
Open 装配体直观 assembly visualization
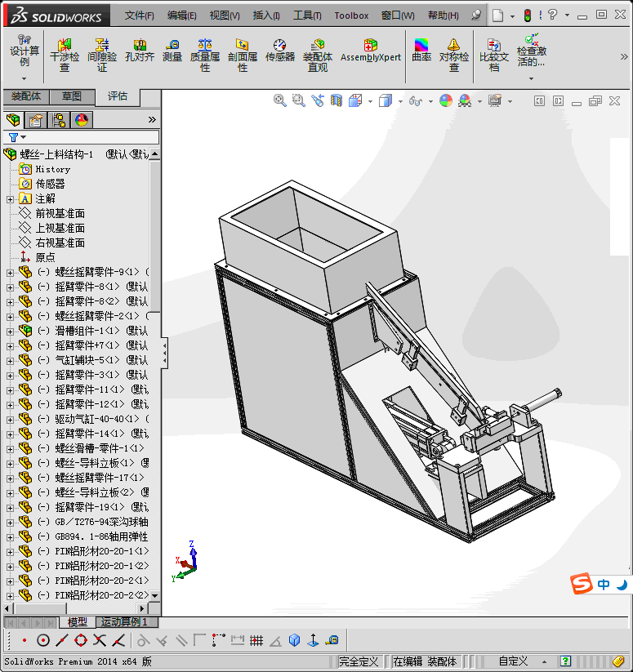[318, 56]
